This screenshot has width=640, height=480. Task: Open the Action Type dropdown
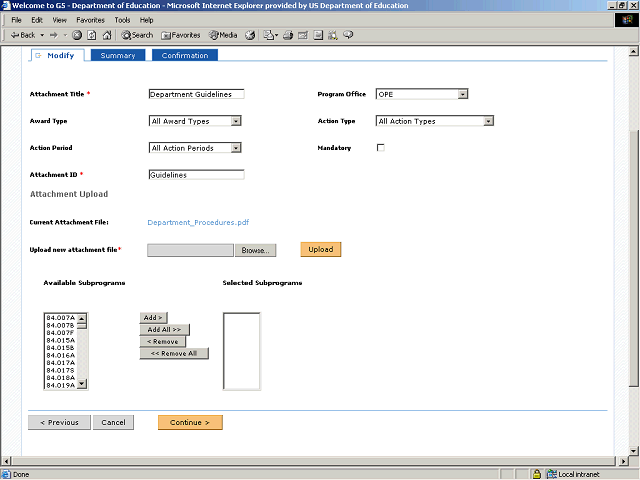coord(435,121)
